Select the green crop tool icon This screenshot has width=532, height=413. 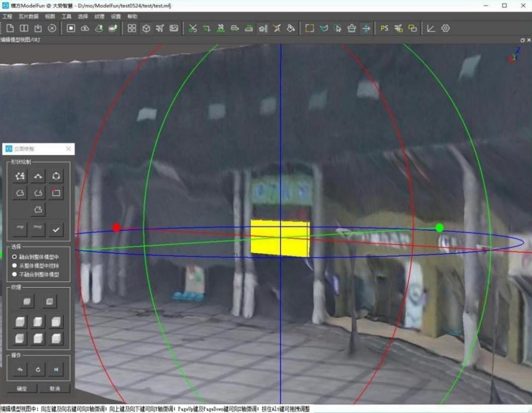pos(207,29)
